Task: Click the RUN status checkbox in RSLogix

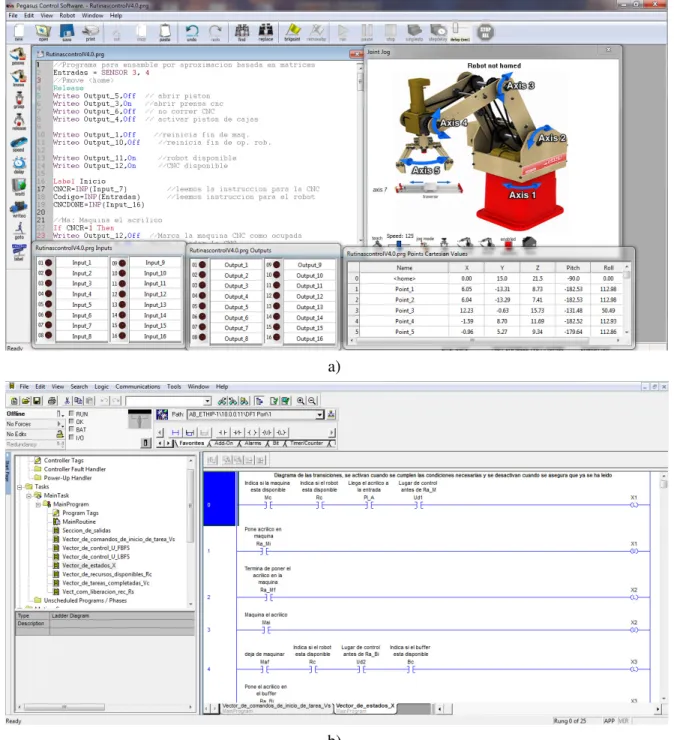Action: 71,413
